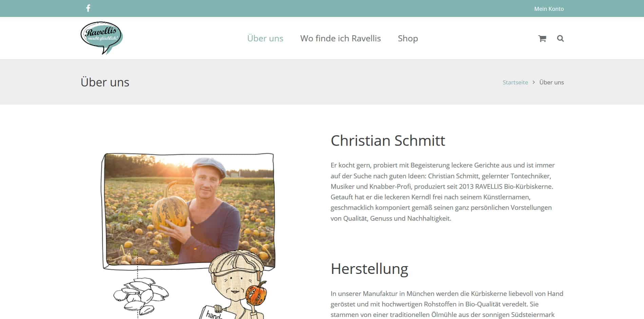Click the Herstellung heading

[369, 268]
